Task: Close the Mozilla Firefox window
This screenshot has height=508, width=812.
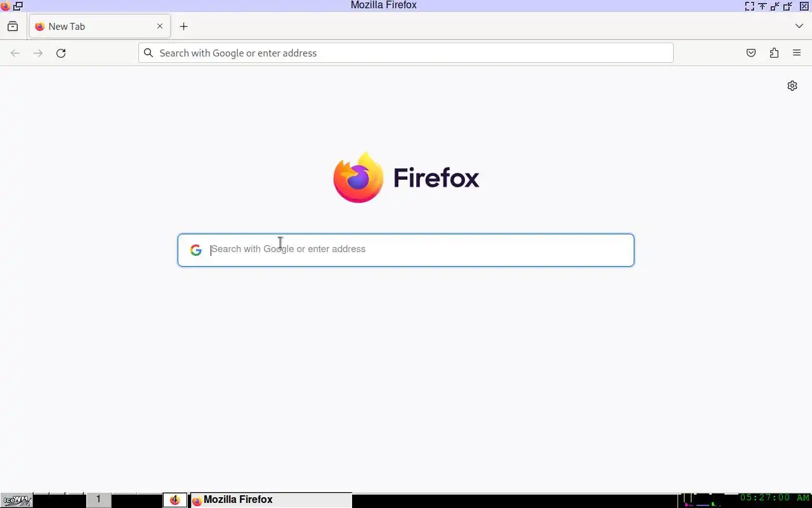Action: pos(804,6)
